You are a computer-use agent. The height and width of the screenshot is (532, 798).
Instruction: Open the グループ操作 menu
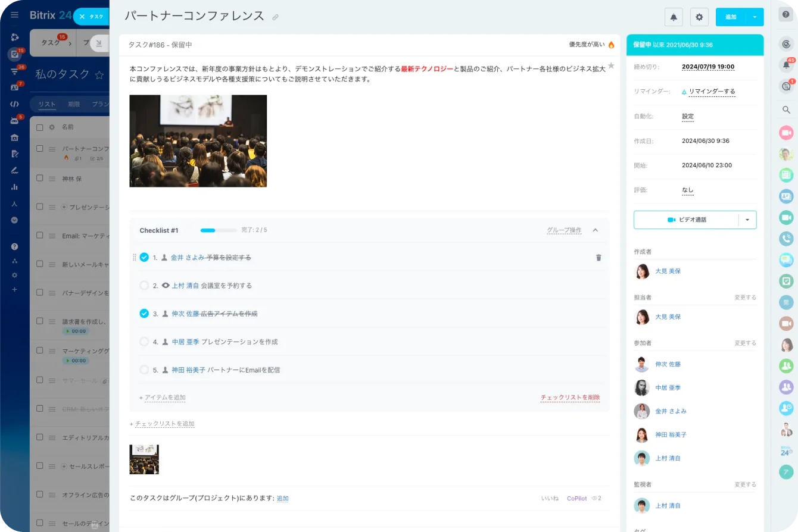[x=564, y=230]
